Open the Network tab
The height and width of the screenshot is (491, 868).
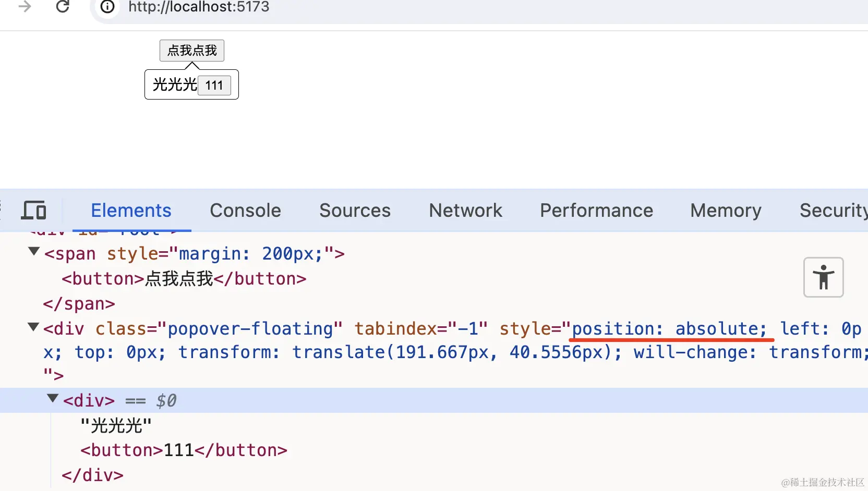(465, 211)
